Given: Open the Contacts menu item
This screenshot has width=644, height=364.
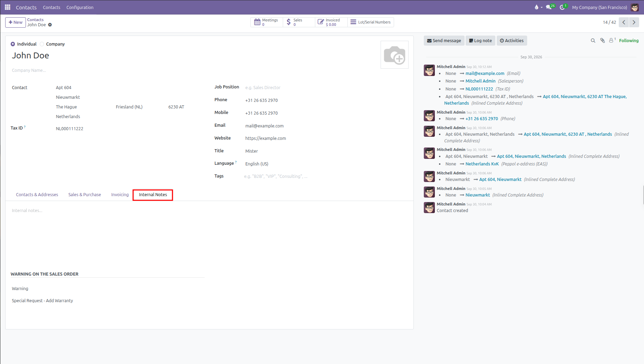Looking at the screenshot, I should [x=52, y=7].
